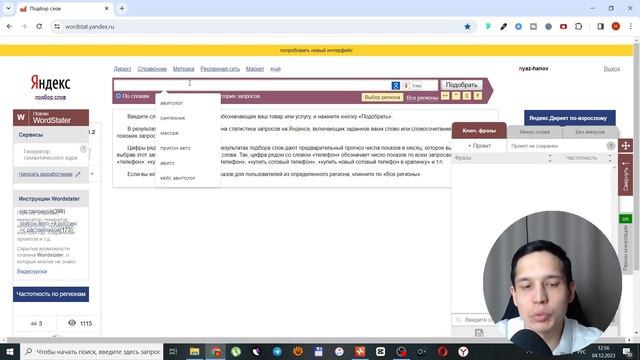Click the eye icon beside 1115
The height and width of the screenshot is (360, 640).
click(x=72, y=323)
